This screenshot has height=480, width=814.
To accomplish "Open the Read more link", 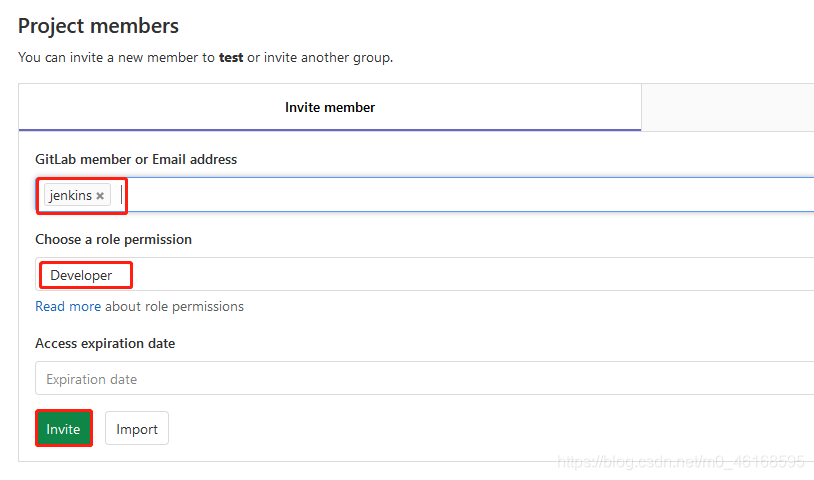I will pyautogui.click(x=68, y=306).
